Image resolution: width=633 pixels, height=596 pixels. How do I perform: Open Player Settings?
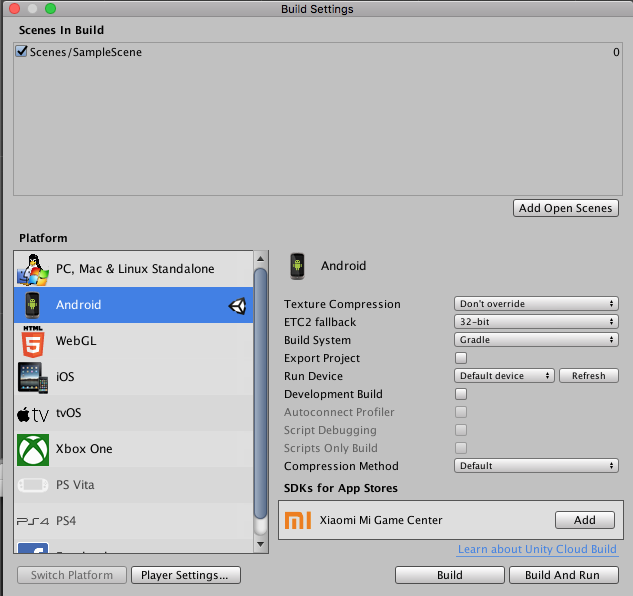click(186, 575)
